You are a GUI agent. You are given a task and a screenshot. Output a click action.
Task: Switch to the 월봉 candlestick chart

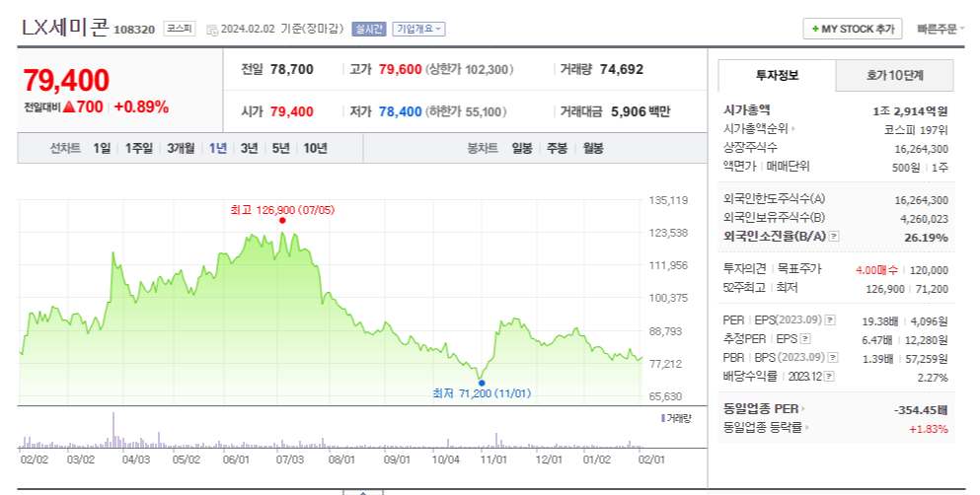click(x=593, y=149)
